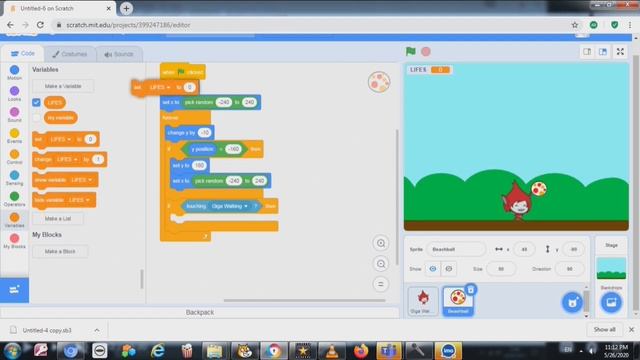This screenshot has height=360, width=640.
Task: Select the Giga Walking sprite thumbnail
Action: coord(423,301)
